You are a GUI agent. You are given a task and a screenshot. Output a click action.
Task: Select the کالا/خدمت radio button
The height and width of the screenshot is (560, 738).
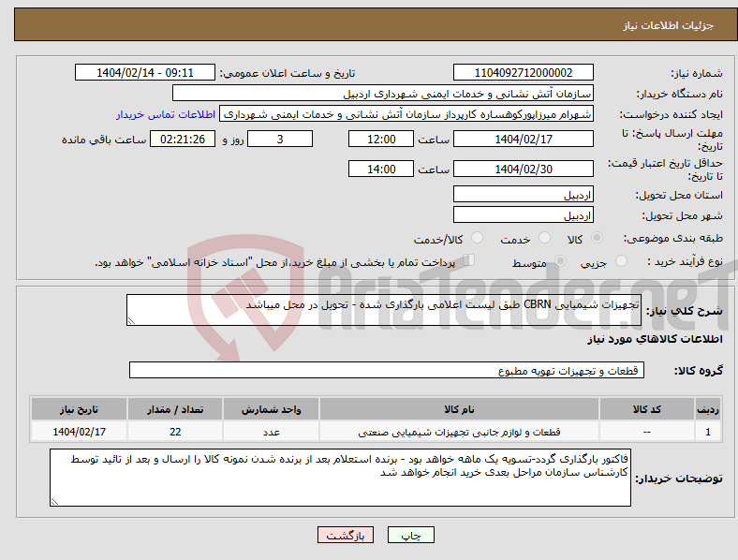[x=477, y=238]
